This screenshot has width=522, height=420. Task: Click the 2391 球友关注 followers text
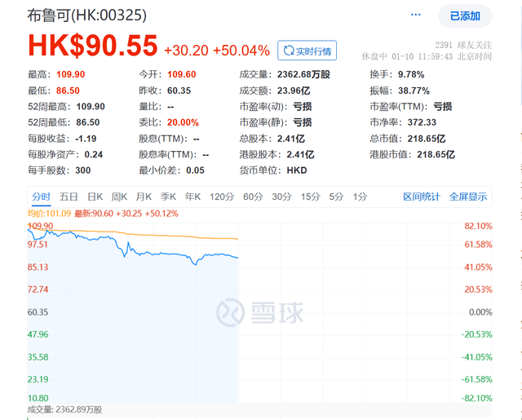(463, 45)
